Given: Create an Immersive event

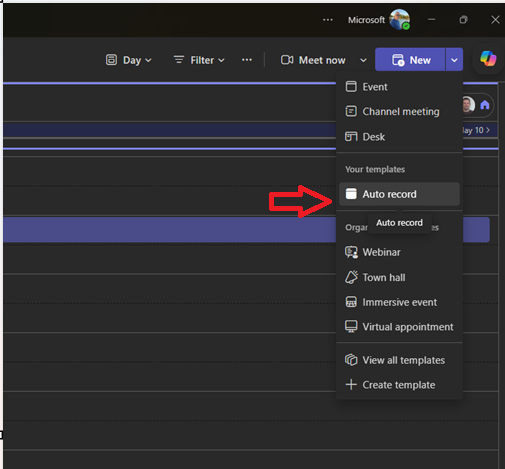Looking at the screenshot, I should pos(399,302).
